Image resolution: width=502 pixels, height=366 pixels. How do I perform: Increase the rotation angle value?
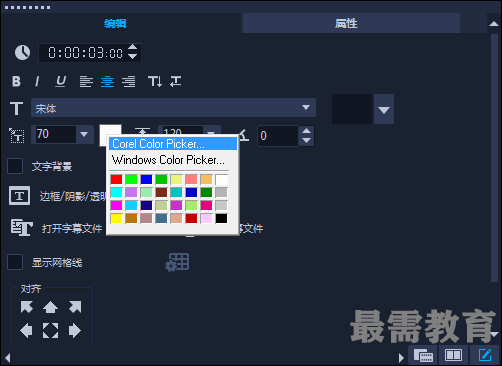(x=306, y=131)
